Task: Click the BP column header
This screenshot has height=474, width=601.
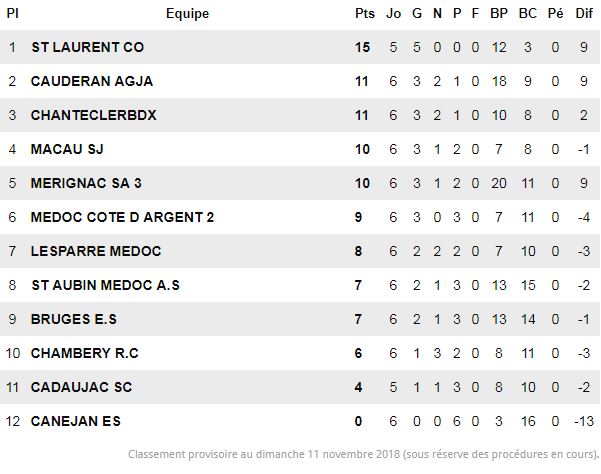Action: (x=499, y=13)
